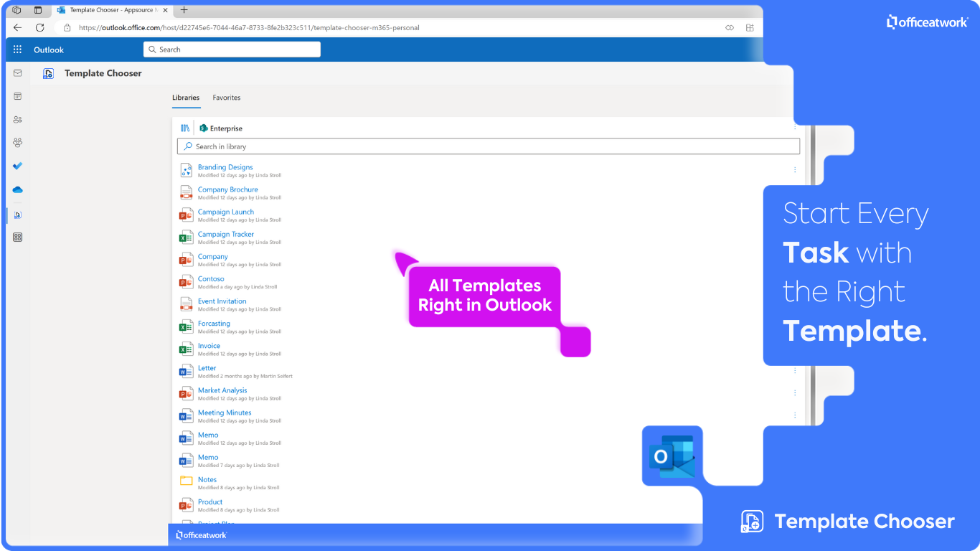
Task: Open the Contoso template link
Action: [x=211, y=279]
